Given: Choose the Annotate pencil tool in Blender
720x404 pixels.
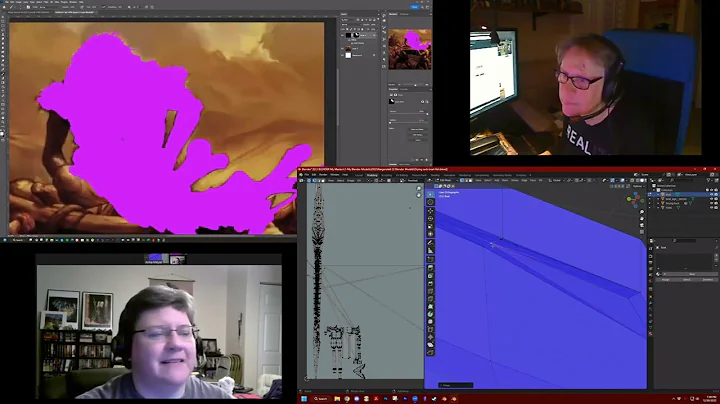Looking at the screenshot, I should (x=430, y=242).
